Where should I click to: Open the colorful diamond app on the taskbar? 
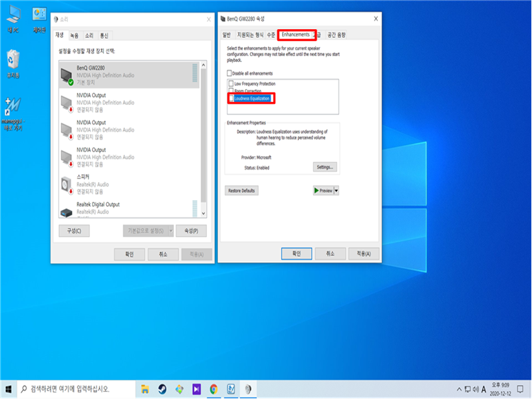180,389
